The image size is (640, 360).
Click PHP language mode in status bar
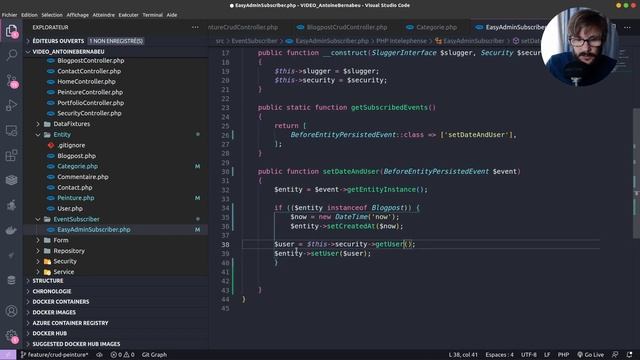click(x=563, y=355)
